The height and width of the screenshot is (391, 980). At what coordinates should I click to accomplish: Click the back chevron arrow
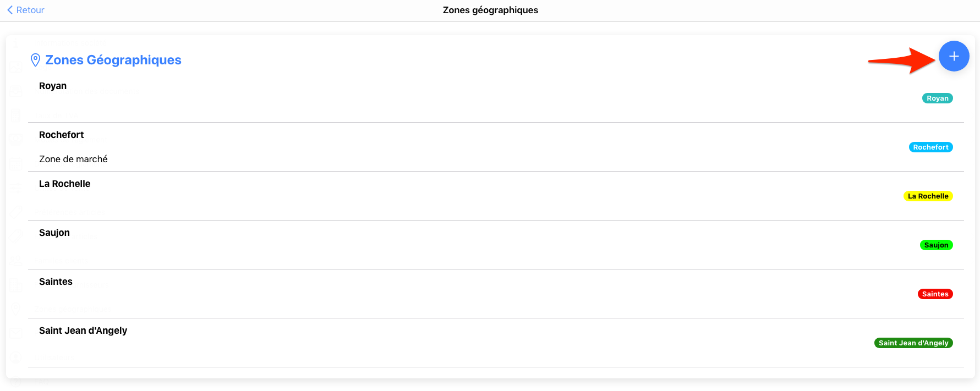pos(10,10)
